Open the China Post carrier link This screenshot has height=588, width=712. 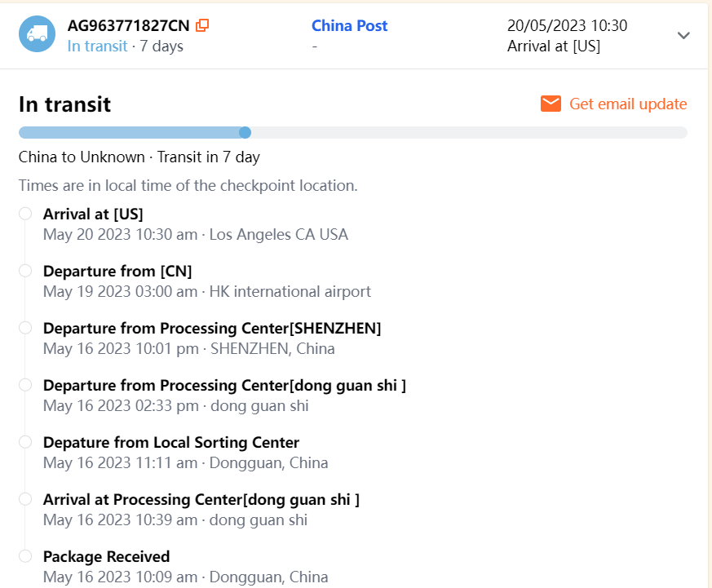pyautogui.click(x=349, y=25)
